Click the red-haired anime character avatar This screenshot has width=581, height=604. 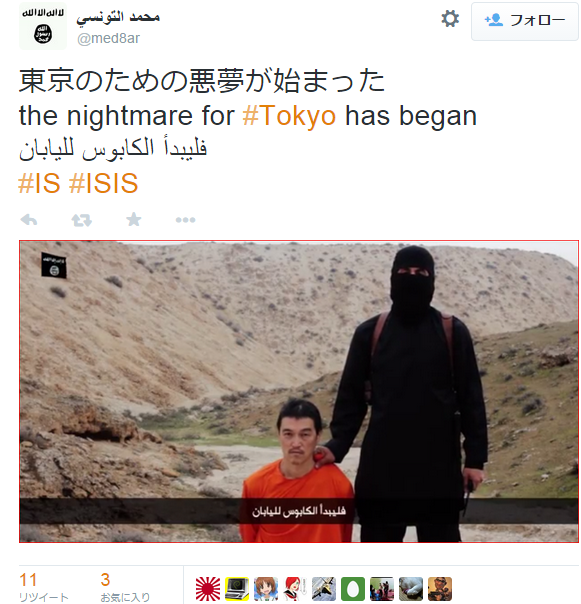point(295,589)
